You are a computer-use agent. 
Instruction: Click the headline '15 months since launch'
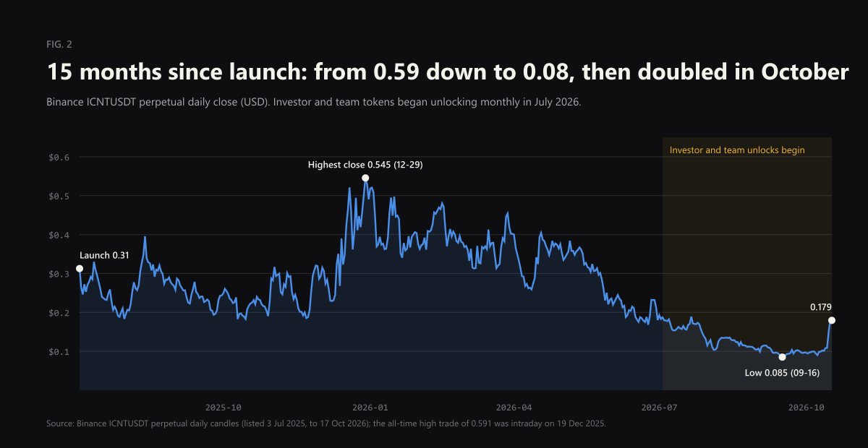[x=447, y=72]
